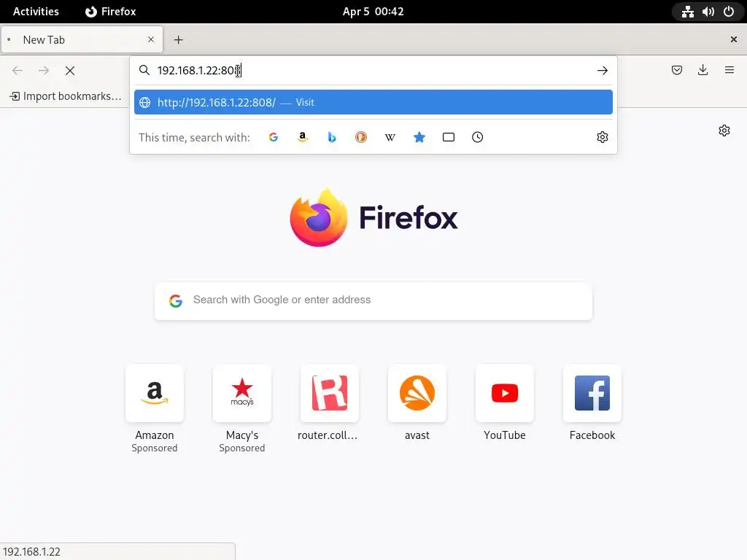The height and width of the screenshot is (560, 747).
Task: Click the network icon in system tray
Action: (687, 12)
